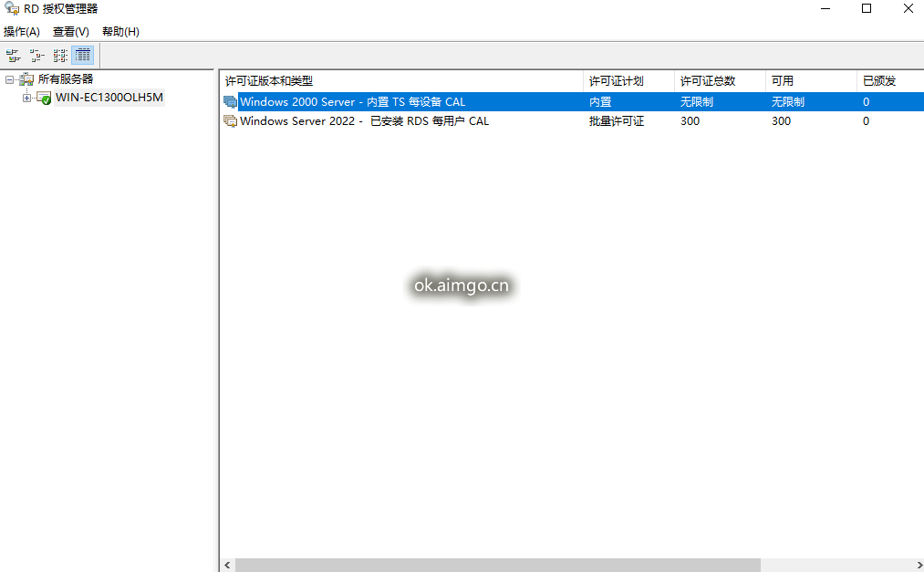
Task: Select the Windows Server 2022 RDS CAL row
Action: [x=573, y=121]
